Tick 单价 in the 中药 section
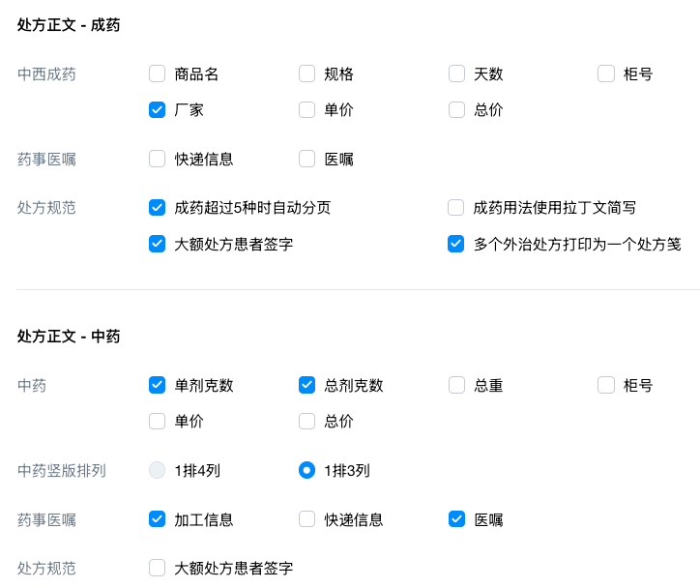This screenshot has width=700, height=588. (158, 422)
